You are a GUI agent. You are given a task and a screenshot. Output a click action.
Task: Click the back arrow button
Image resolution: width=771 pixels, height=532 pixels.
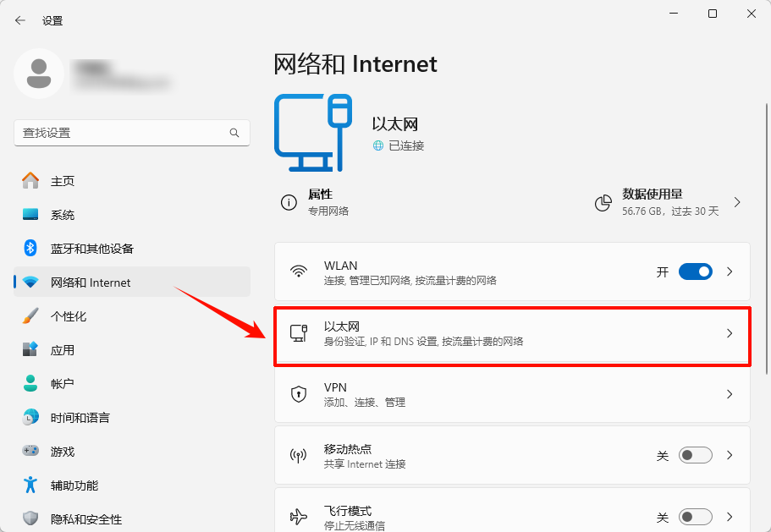[19, 19]
